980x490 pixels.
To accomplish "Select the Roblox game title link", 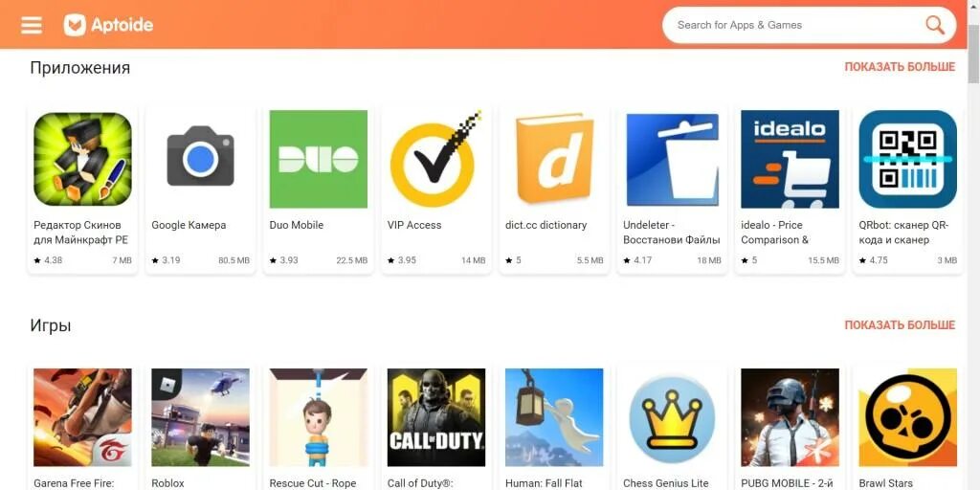I will tap(168, 483).
